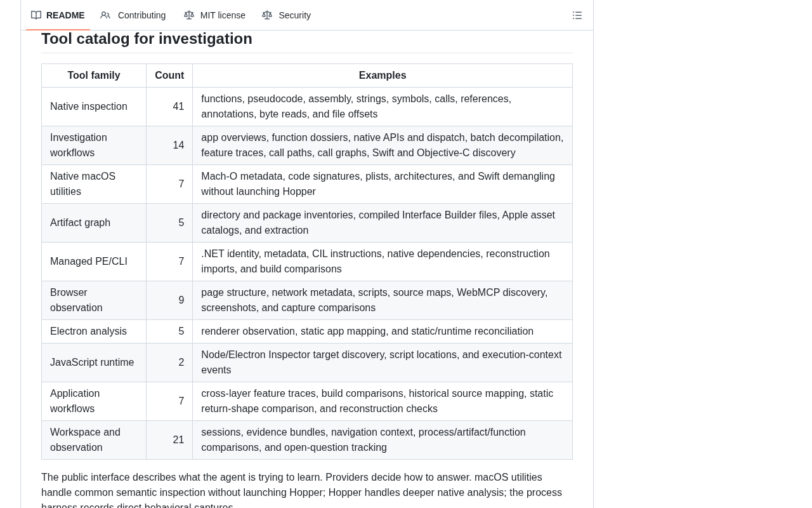
Task: Click the README book icon
Action: click(36, 15)
